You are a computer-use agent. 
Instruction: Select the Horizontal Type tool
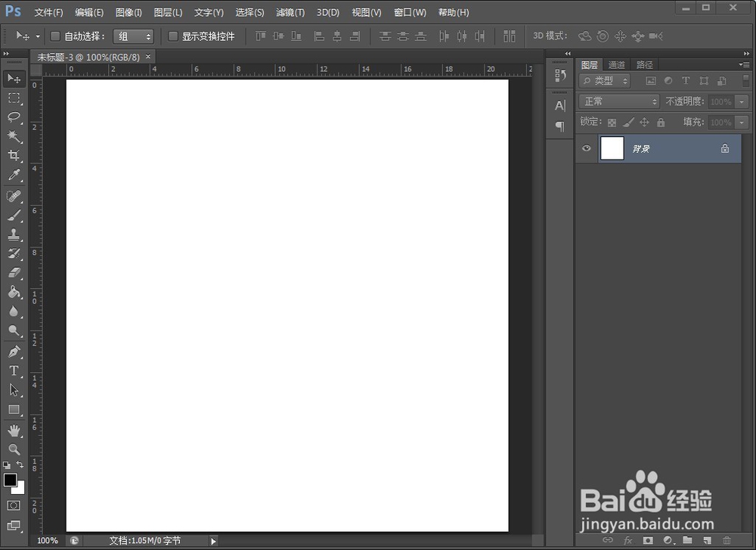[x=14, y=371]
